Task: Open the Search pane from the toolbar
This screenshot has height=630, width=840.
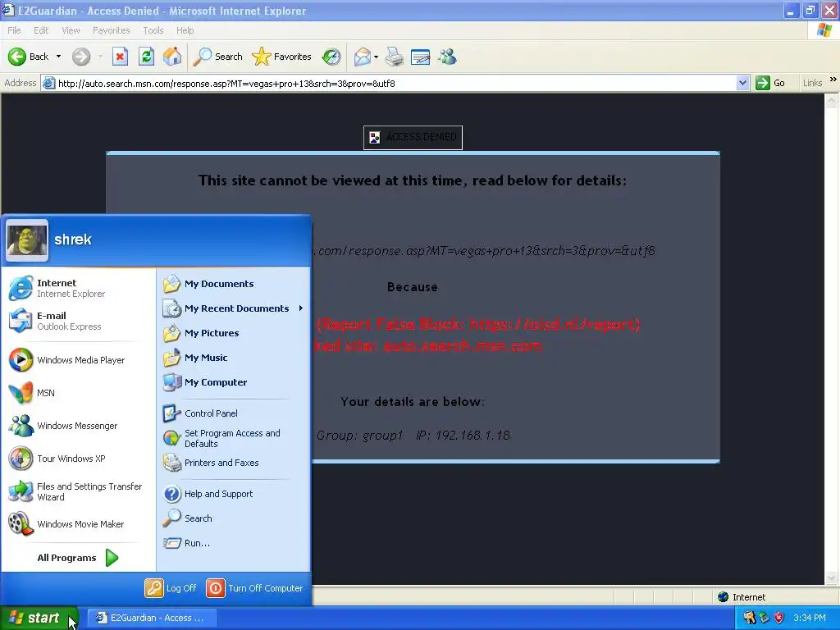Action: 217,57
